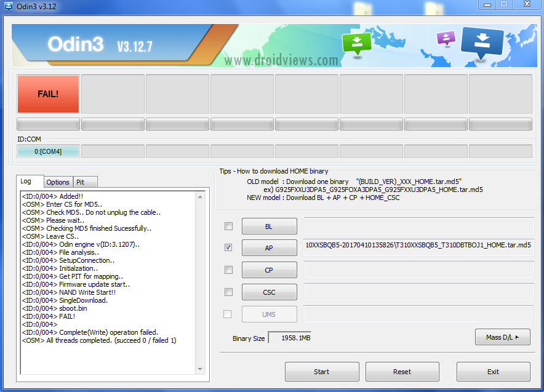Toggle the CSC file checkbox
544x392 pixels.
pyautogui.click(x=228, y=292)
